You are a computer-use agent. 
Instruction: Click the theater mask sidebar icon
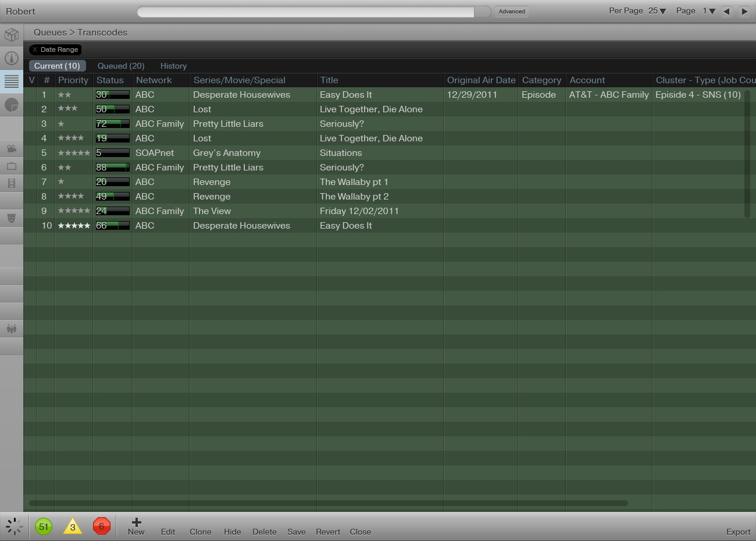(x=12, y=218)
